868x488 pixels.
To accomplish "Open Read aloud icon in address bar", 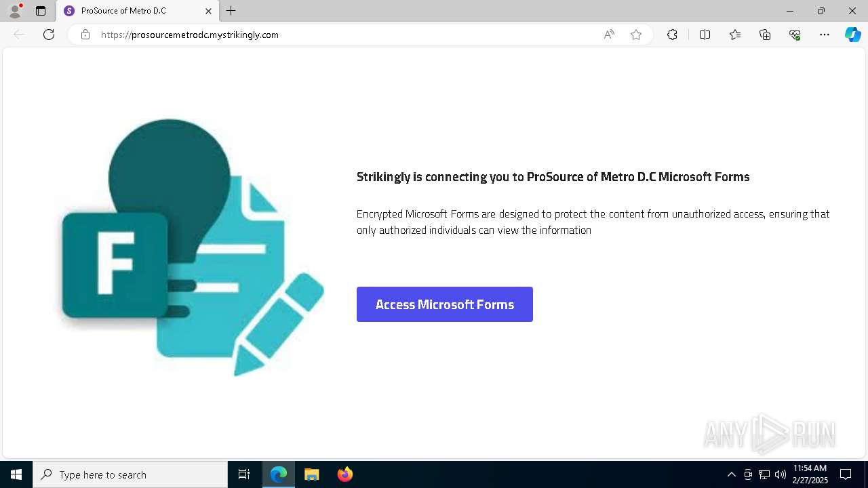I will point(609,35).
